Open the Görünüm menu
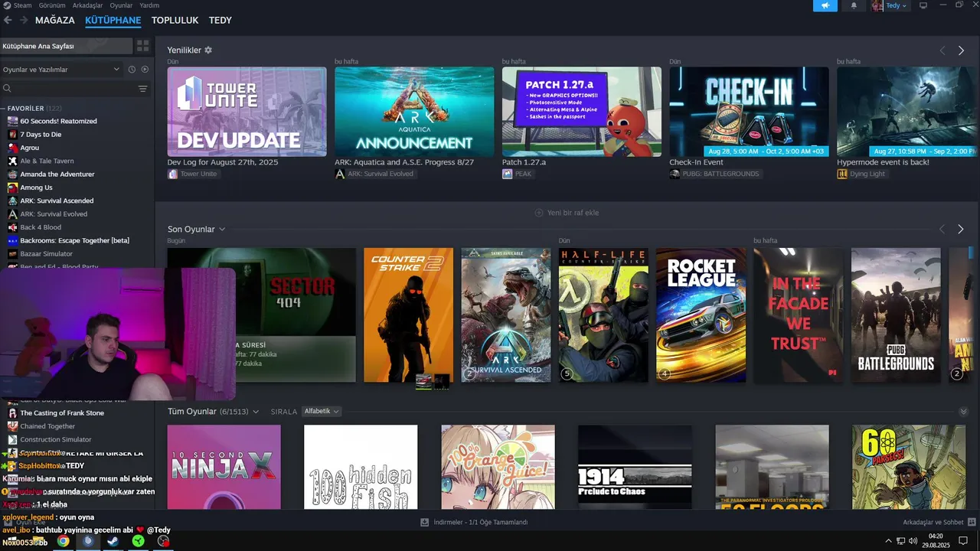 (x=52, y=5)
